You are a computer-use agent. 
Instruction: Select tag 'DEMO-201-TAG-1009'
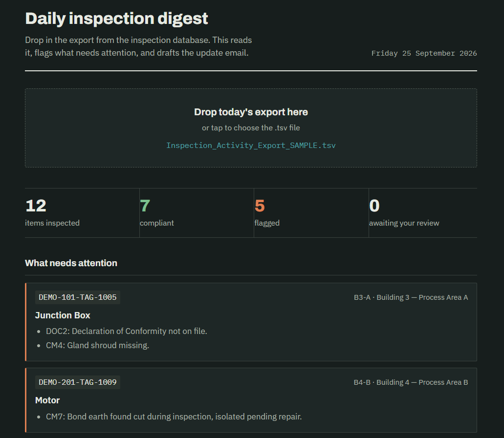click(77, 382)
